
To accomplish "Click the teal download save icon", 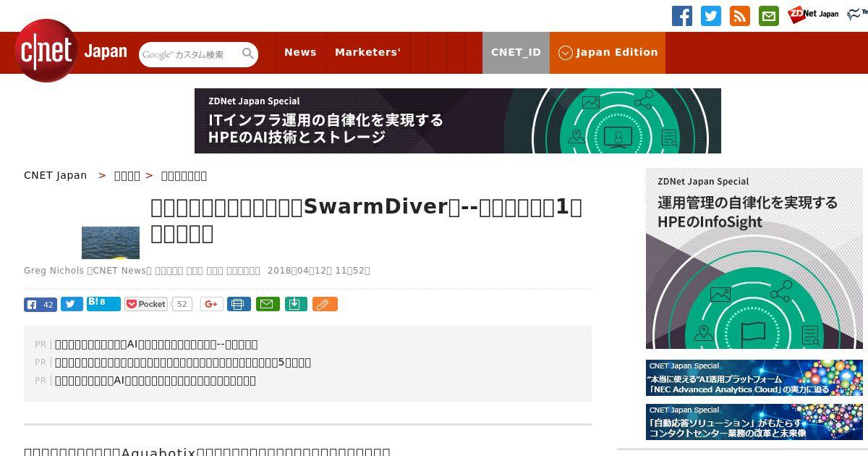I will point(295,304).
